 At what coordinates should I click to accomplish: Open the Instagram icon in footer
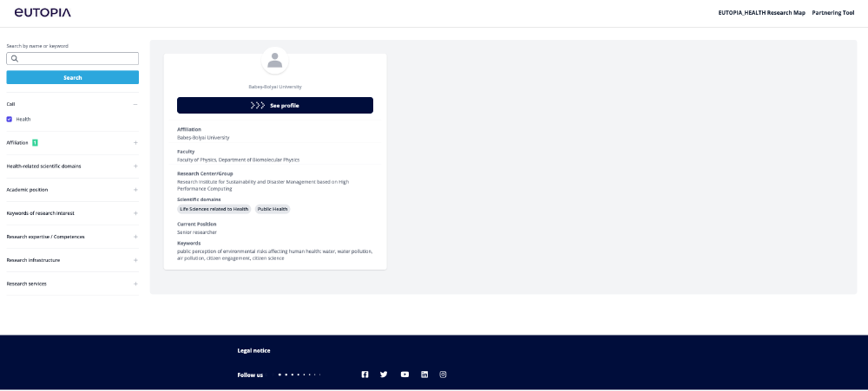443,375
